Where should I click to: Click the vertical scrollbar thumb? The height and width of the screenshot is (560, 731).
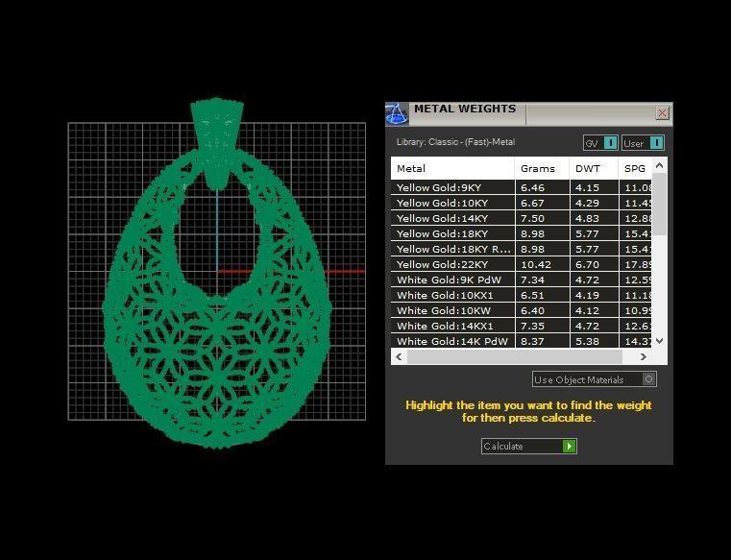(659, 205)
